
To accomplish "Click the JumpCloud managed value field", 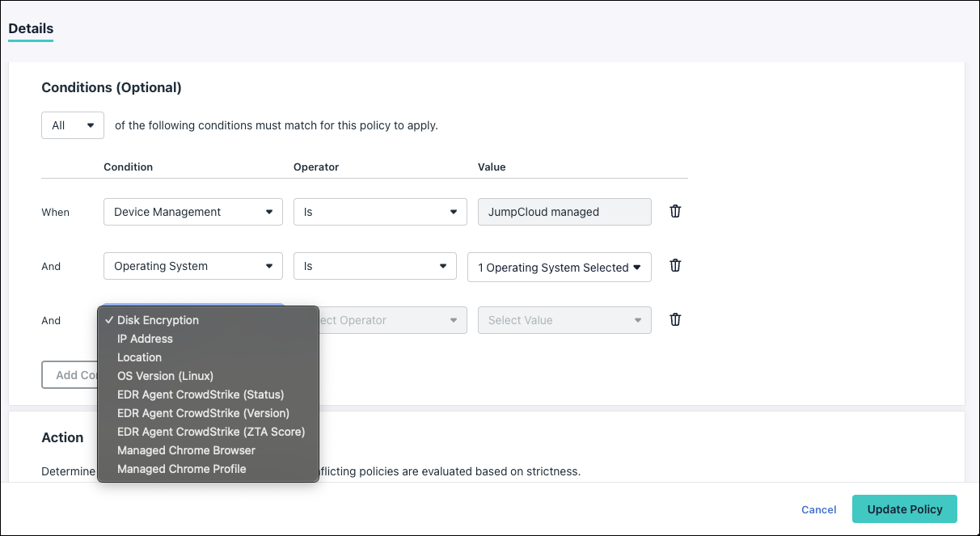I will 564,211.
